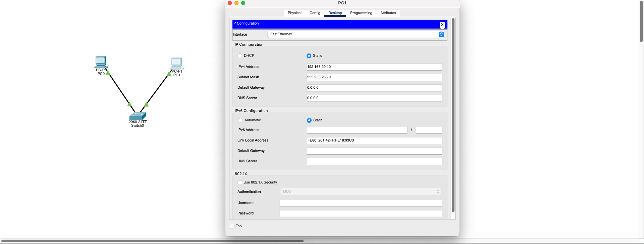Enable the Use 802.1X Security checkbox
This screenshot has height=244, width=644.
[x=240, y=182]
